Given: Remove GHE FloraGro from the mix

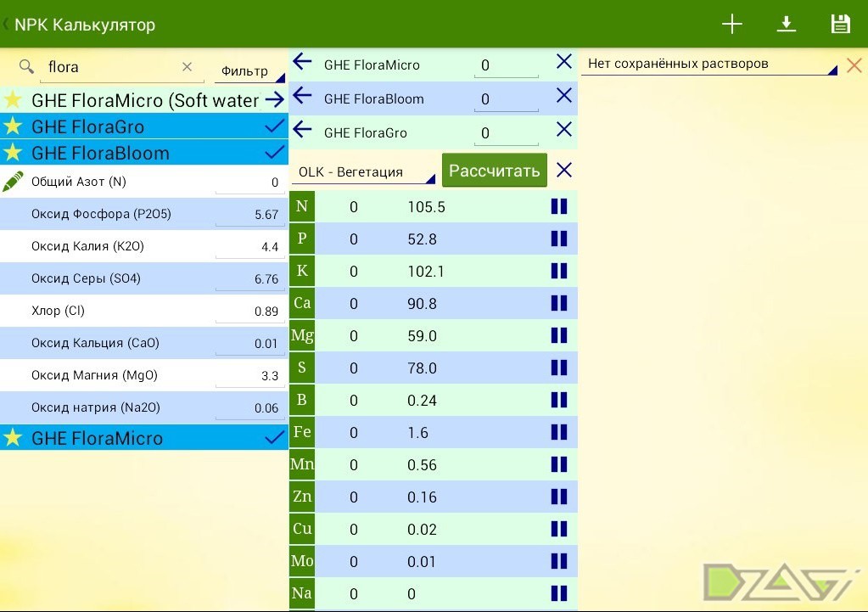Looking at the screenshot, I should [564, 130].
